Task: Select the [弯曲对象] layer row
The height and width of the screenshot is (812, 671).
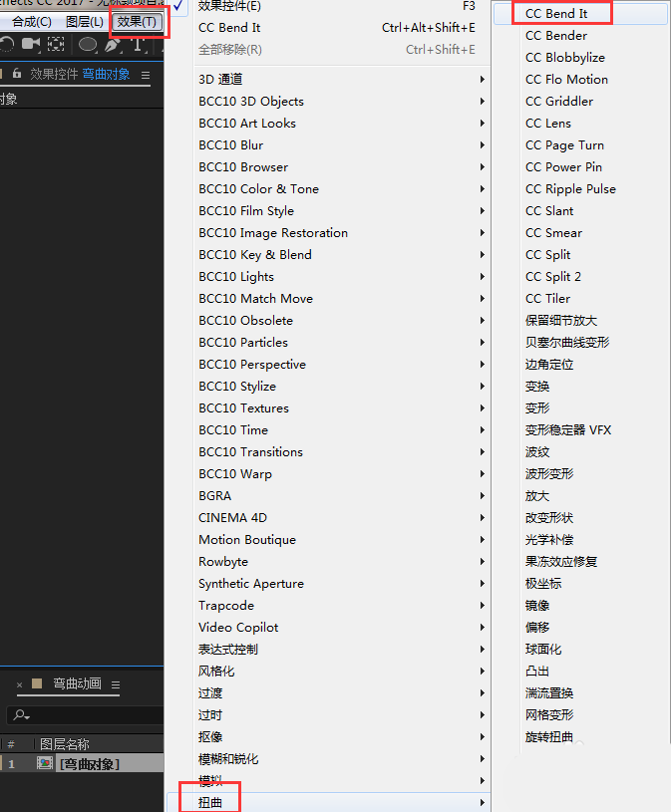Action: point(82,764)
